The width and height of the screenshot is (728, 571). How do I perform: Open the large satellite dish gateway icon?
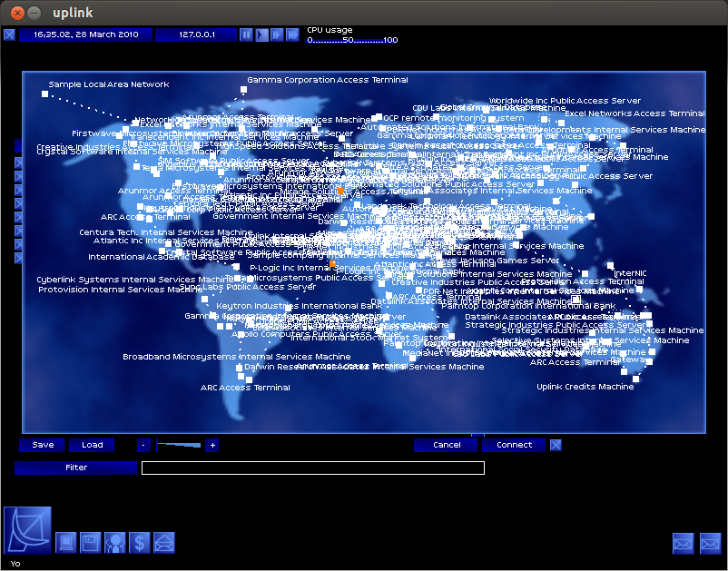[27, 530]
